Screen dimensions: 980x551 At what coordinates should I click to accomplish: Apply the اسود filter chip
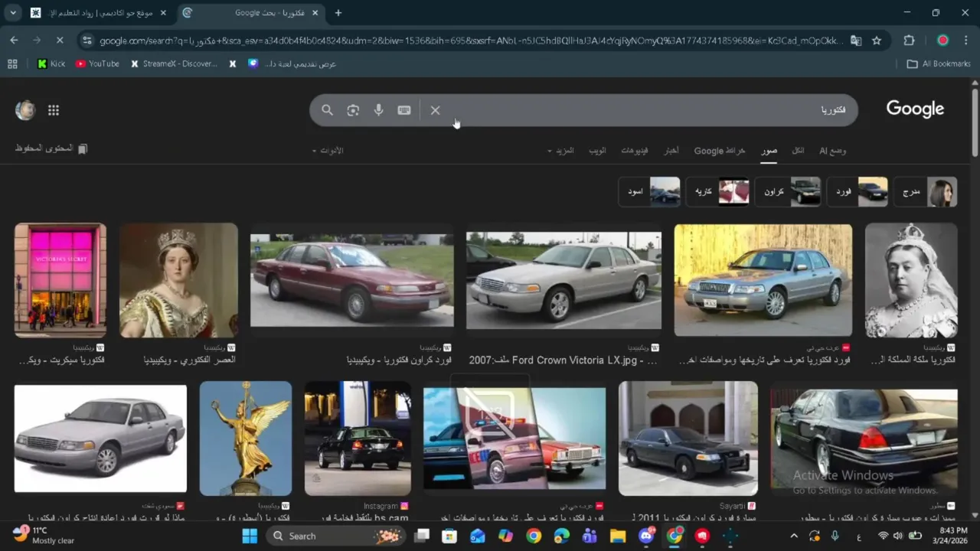click(649, 192)
